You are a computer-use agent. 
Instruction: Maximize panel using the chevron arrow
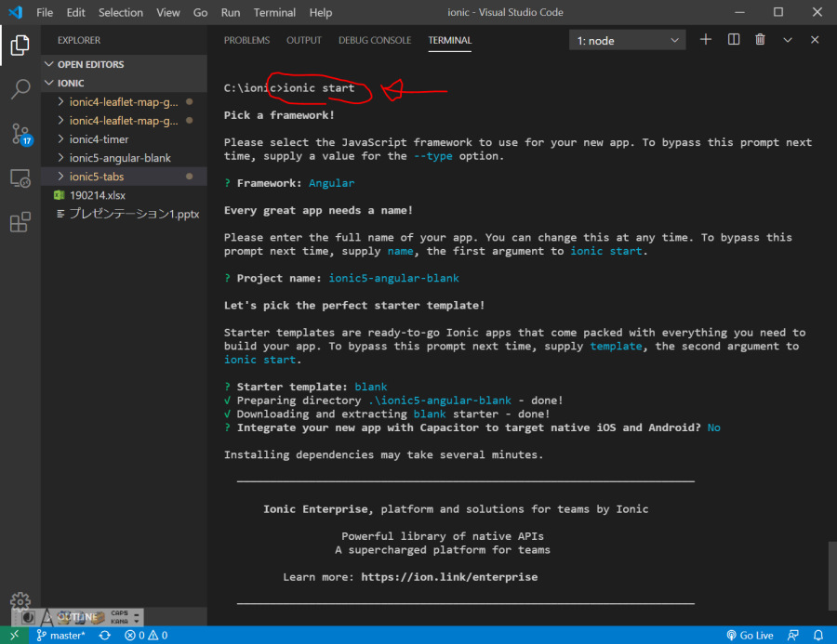(788, 40)
